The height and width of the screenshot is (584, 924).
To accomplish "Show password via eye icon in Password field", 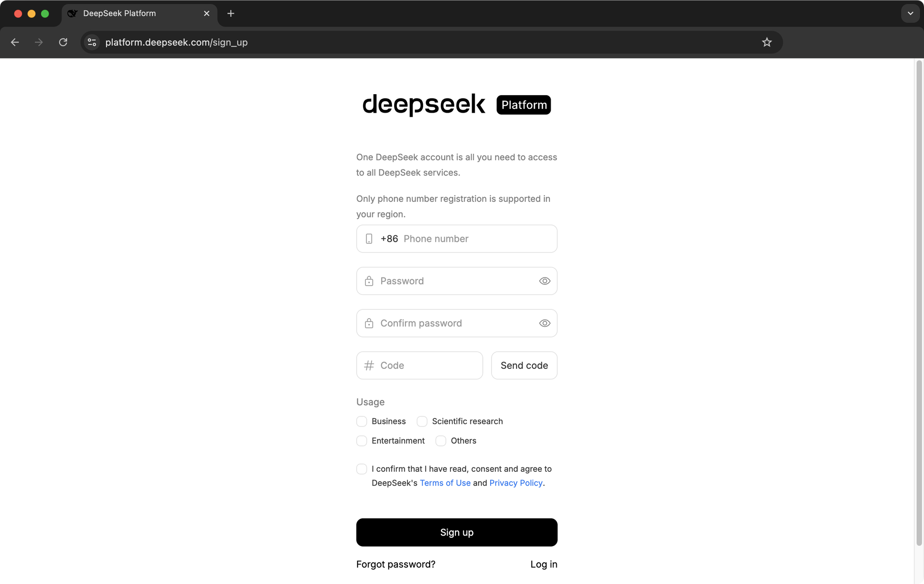I will pyautogui.click(x=545, y=281).
